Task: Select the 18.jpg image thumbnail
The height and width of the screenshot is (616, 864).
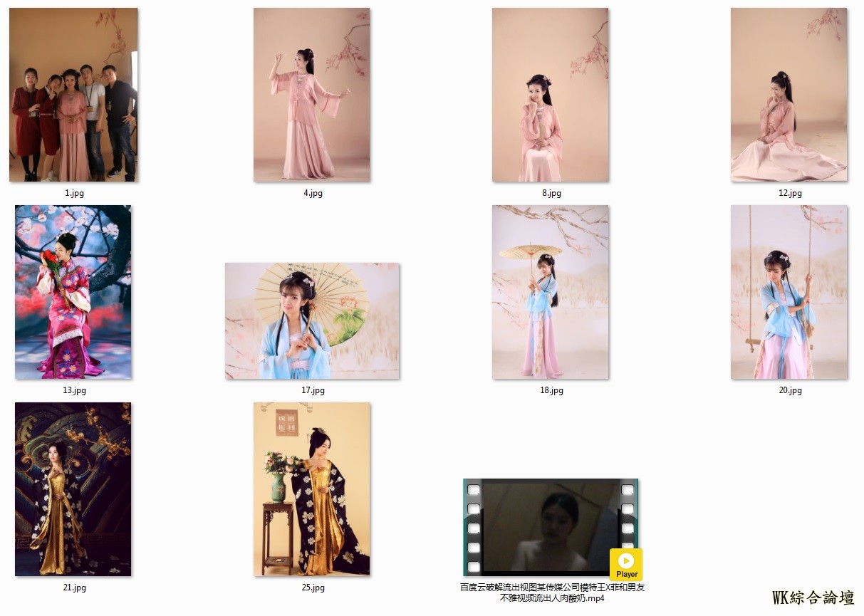Action: point(550,292)
